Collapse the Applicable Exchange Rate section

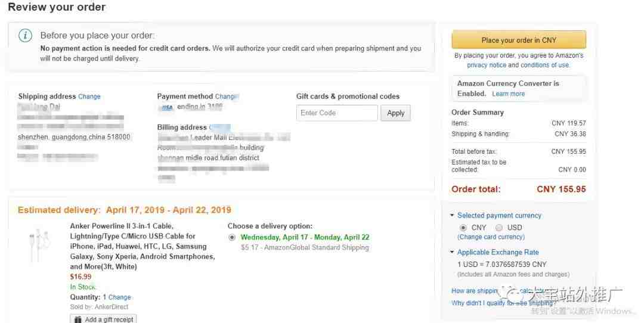point(453,253)
